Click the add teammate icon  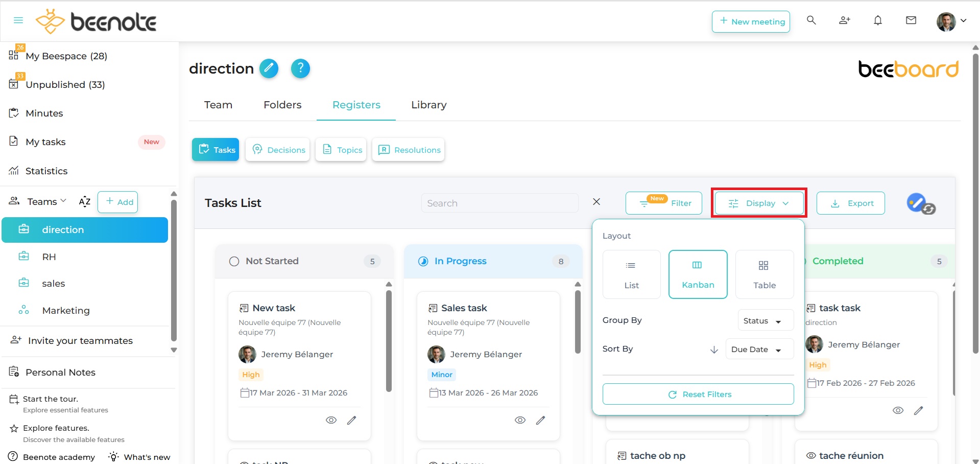pyautogui.click(x=844, y=20)
